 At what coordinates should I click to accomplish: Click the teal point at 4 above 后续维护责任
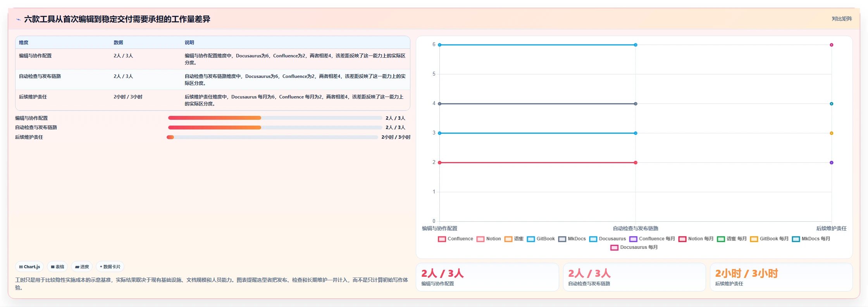click(x=832, y=104)
